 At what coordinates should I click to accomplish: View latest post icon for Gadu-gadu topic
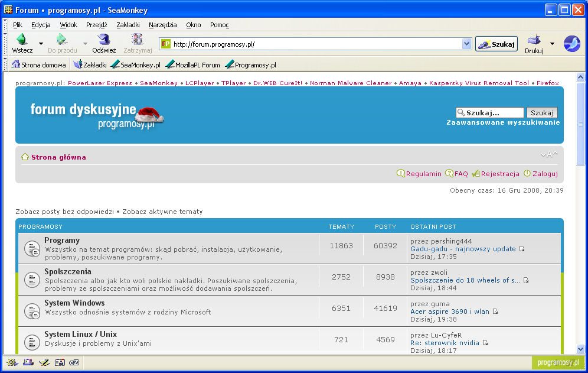point(522,249)
